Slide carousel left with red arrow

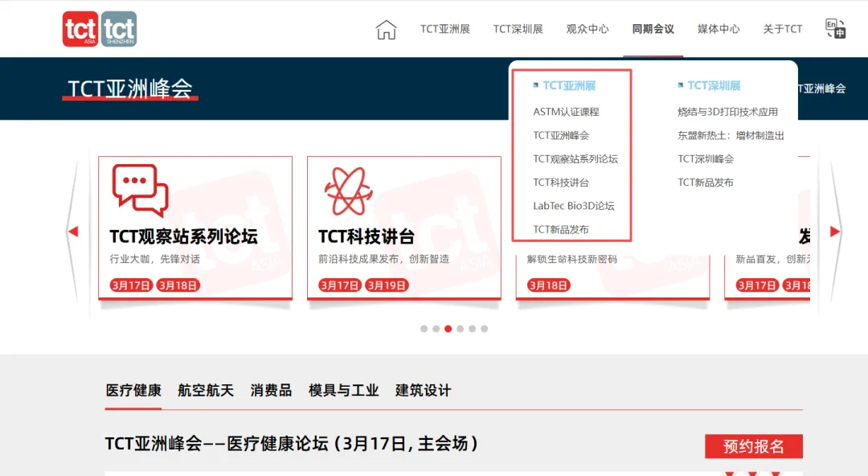click(x=73, y=232)
